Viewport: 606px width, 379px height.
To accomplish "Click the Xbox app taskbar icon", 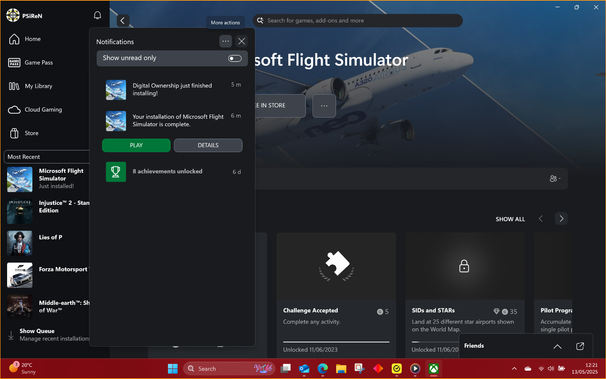I will pyautogui.click(x=434, y=369).
